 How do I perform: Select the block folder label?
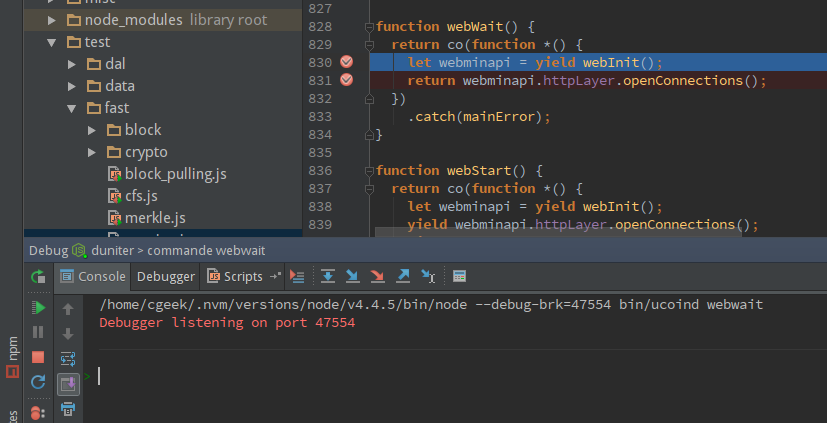click(x=143, y=130)
